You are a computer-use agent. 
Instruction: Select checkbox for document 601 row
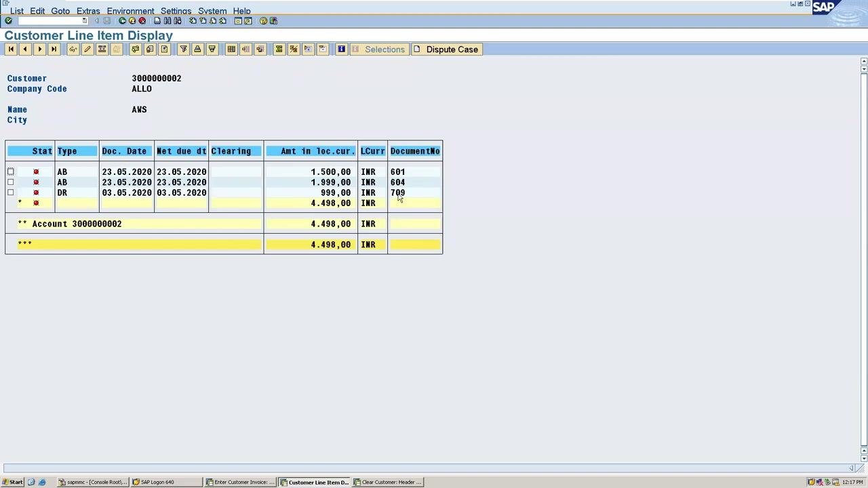[x=11, y=172]
